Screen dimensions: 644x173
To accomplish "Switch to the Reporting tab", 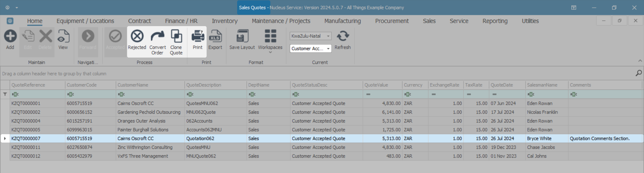I will point(495,21).
